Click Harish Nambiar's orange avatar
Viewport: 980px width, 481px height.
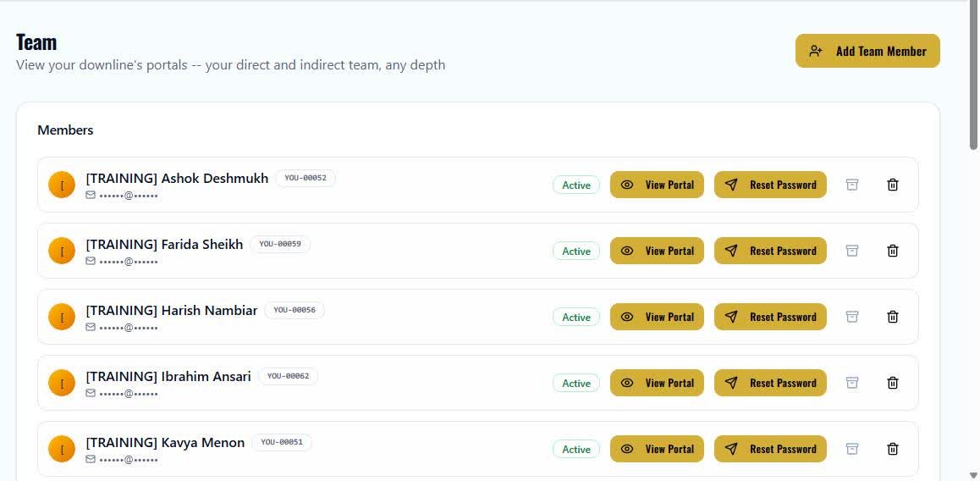(x=62, y=317)
